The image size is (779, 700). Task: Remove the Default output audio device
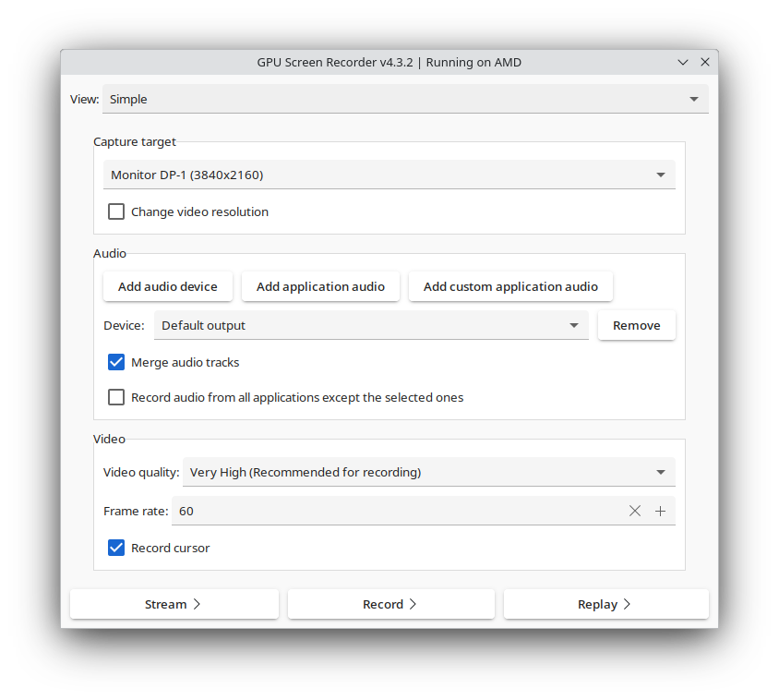tap(636, 325)
